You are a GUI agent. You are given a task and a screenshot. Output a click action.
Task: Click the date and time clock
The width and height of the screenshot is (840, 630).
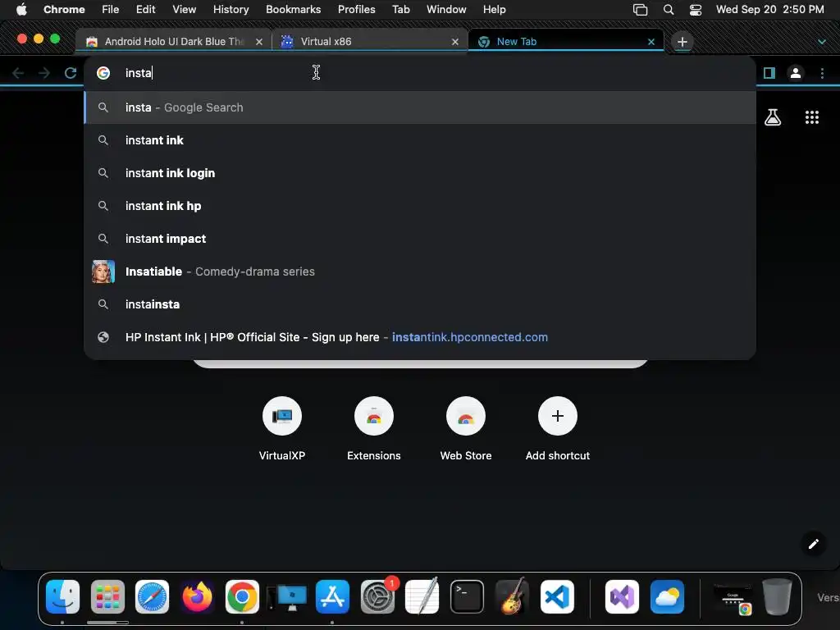pyautogui.click(x=769, y=9)
